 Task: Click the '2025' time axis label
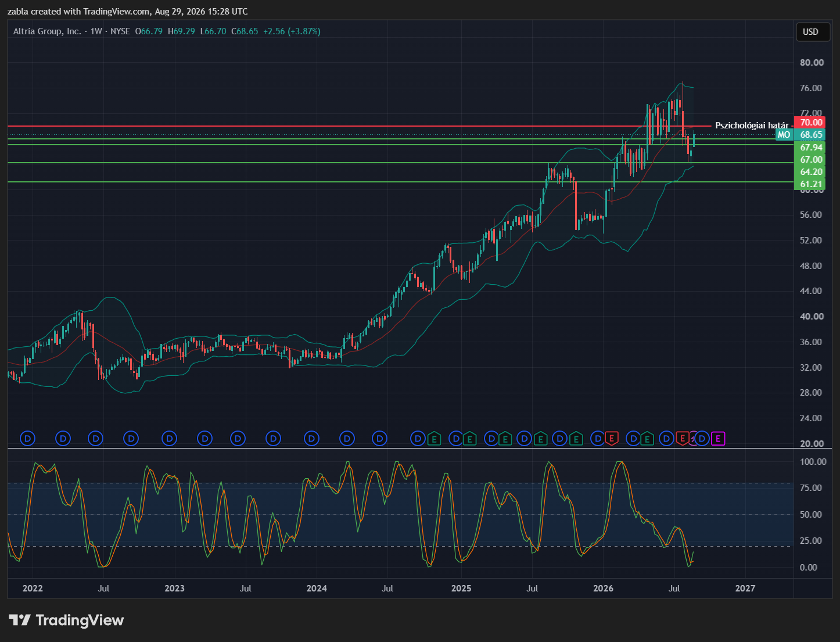461,589
